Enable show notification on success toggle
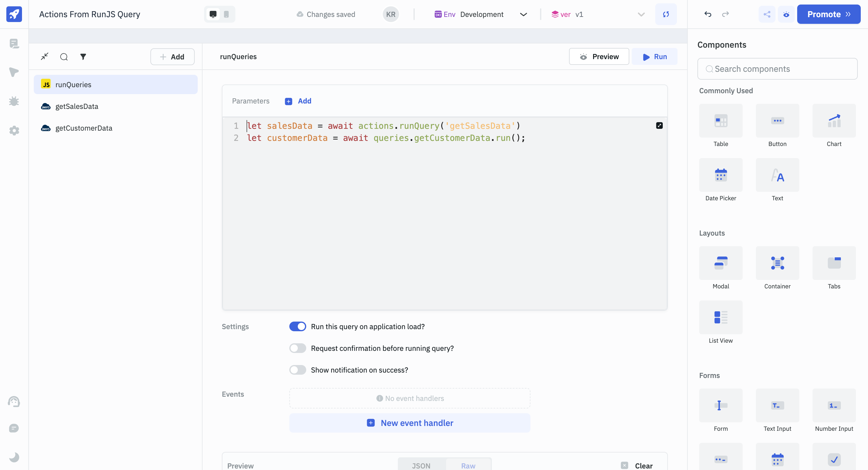Screen dimensions: 868x470 click(x=297, y=370)
